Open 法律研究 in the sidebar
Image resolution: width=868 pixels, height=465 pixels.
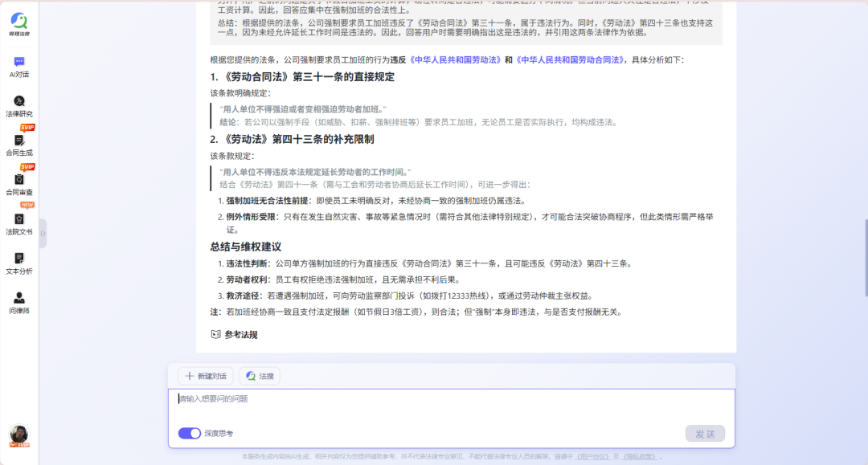[x=18, y=107]
